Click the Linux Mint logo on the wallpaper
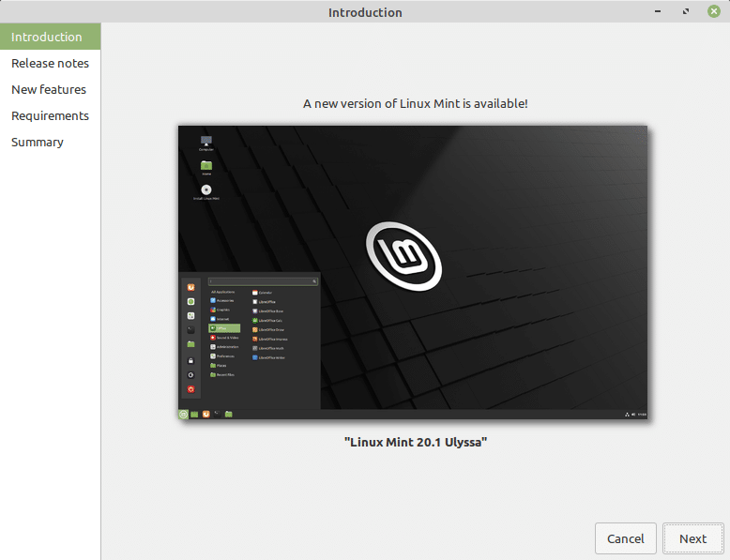The height and width of the screenshot is (560, 730). [x=403, y=256]
